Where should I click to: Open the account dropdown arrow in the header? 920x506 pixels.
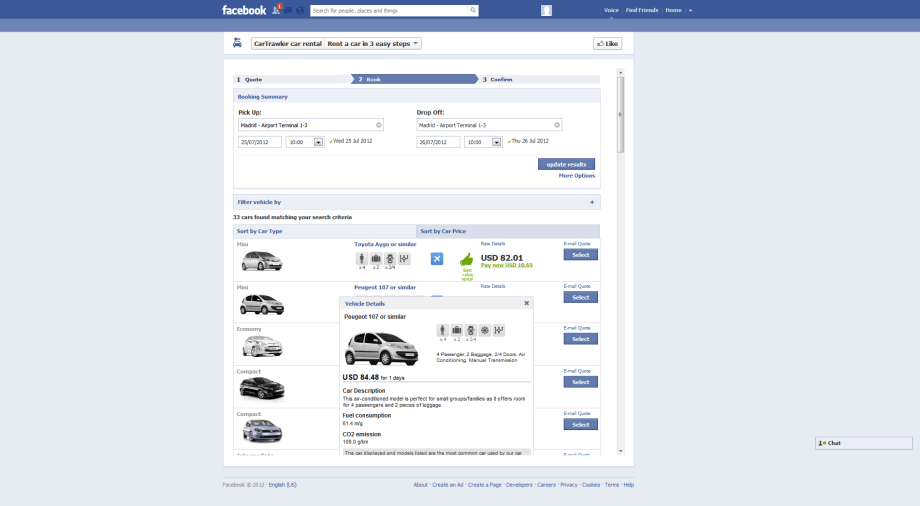pyautogui.click(x=691, y=11)
